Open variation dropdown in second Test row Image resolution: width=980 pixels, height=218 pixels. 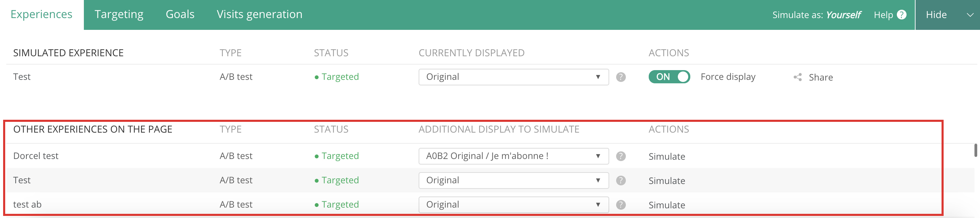tap(513, 181)
